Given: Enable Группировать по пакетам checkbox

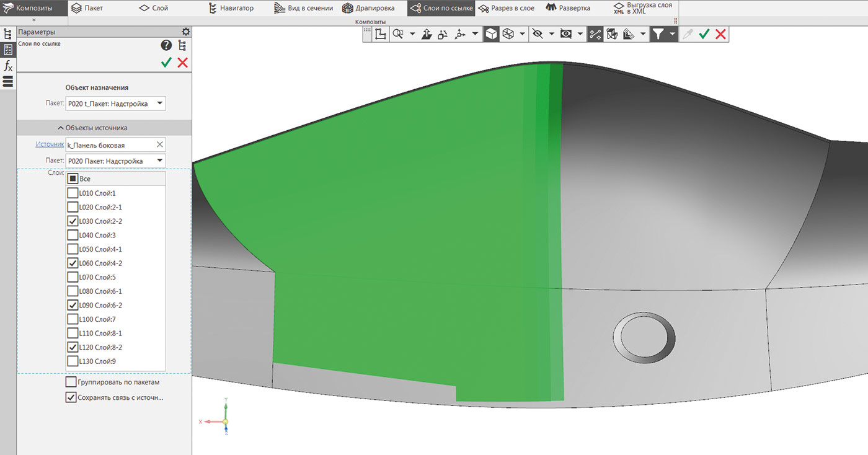Looking at the screenshot, I should click(71, 382).
